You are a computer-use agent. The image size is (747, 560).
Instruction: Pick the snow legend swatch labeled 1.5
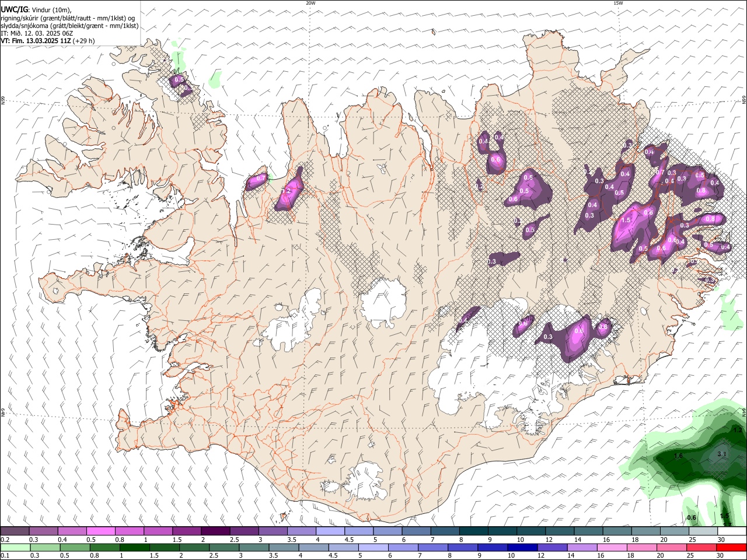click(186, 531)
